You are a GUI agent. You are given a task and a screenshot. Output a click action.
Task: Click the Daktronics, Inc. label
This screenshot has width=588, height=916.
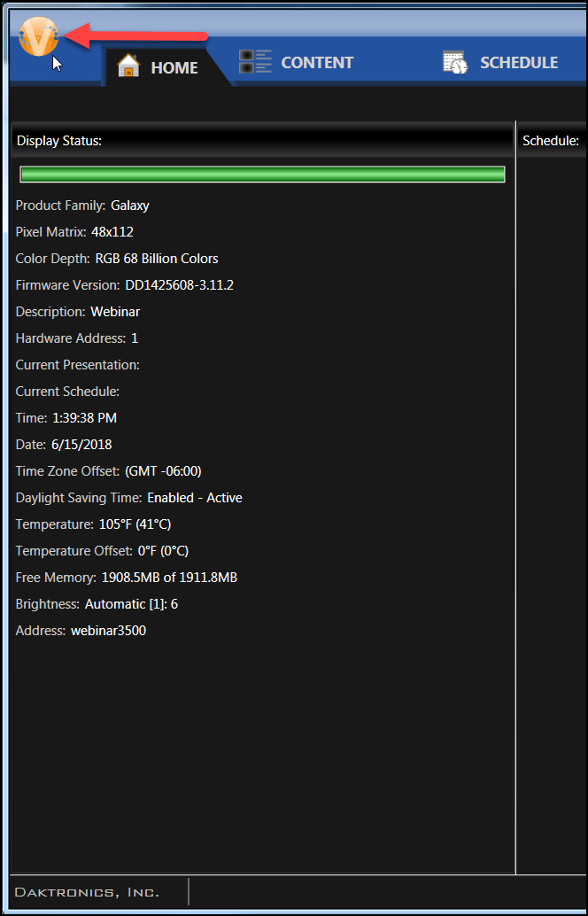coord(89,891)
